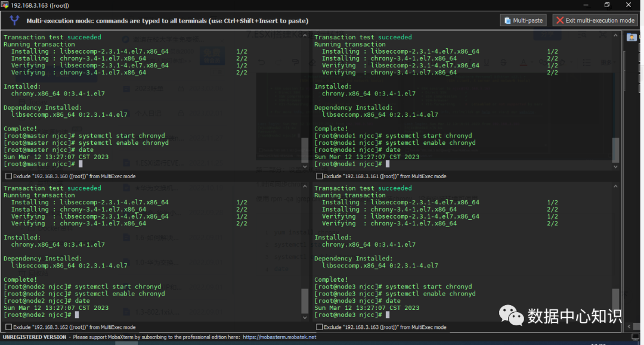Click node1 terminal scrollbar thumb
The image size is (644, 345).
[x=615, y=149]
